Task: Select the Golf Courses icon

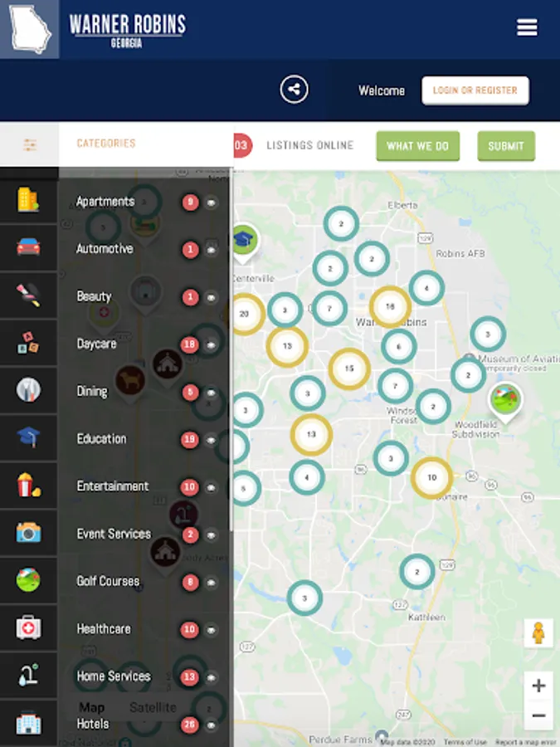Action: (28, 580)
